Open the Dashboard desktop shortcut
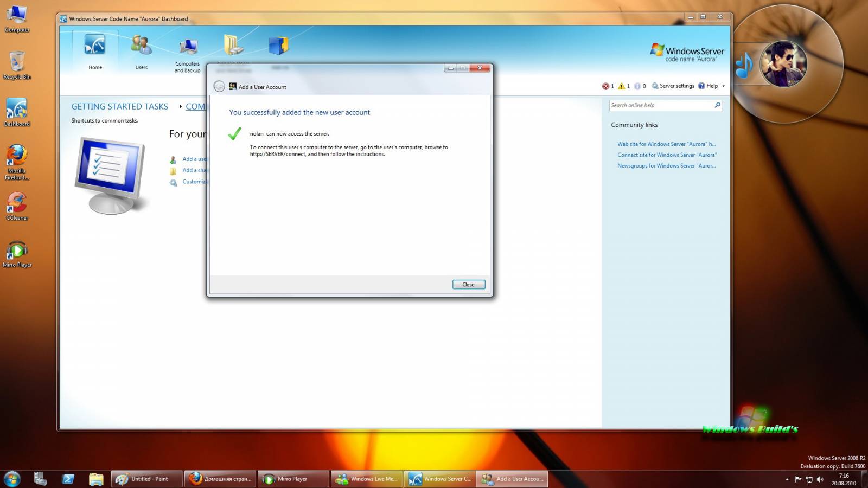 (17, 113)
